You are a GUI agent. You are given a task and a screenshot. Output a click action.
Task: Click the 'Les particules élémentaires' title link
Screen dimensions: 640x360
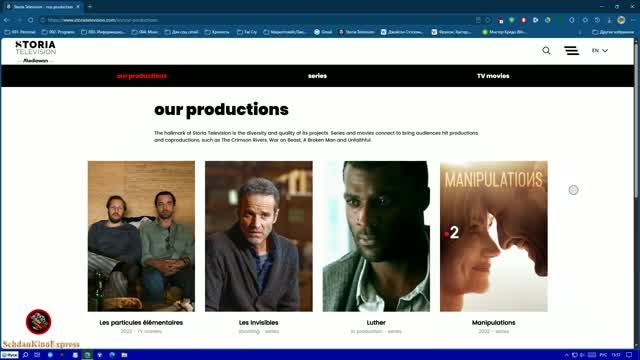pyautogui.click(x=141, y=322)
